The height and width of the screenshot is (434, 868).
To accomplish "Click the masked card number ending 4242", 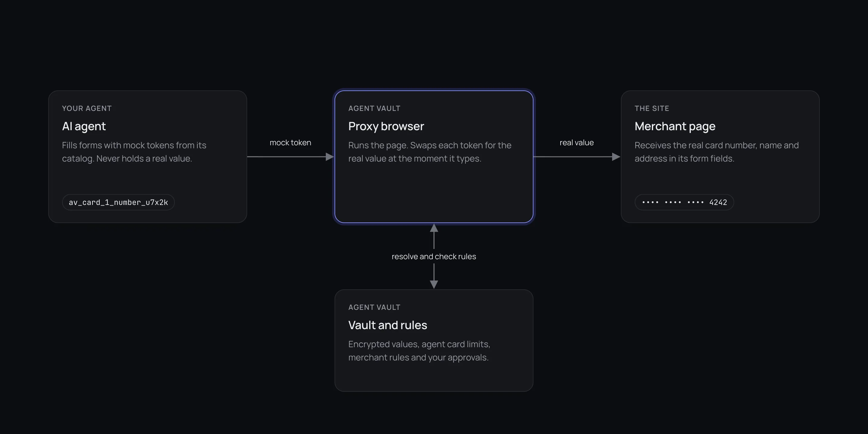I will coord(684,202).
